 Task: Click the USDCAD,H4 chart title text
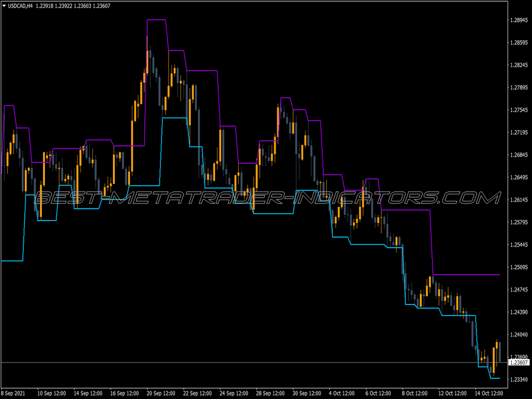pos(20,6)
